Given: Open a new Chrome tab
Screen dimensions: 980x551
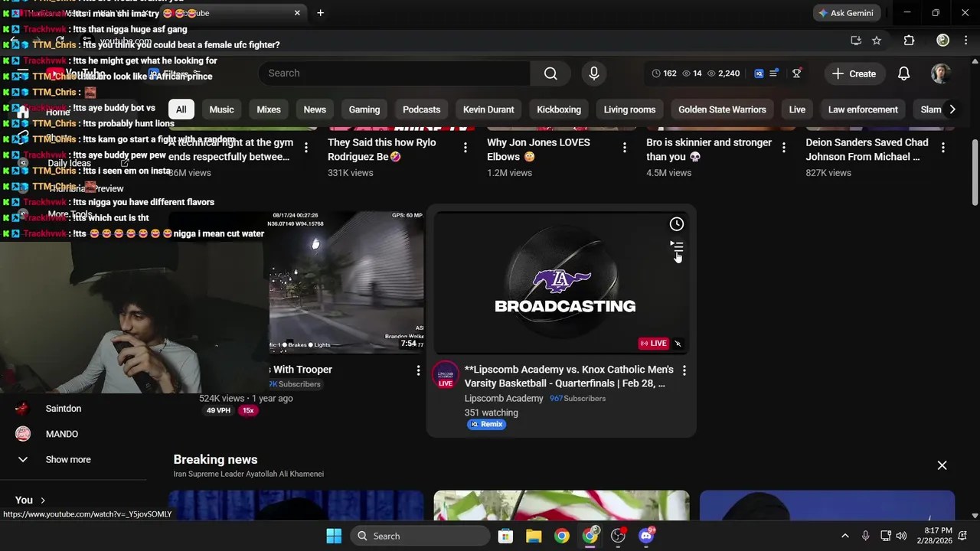Looking at the screenshot, I should tap(320, 13).
